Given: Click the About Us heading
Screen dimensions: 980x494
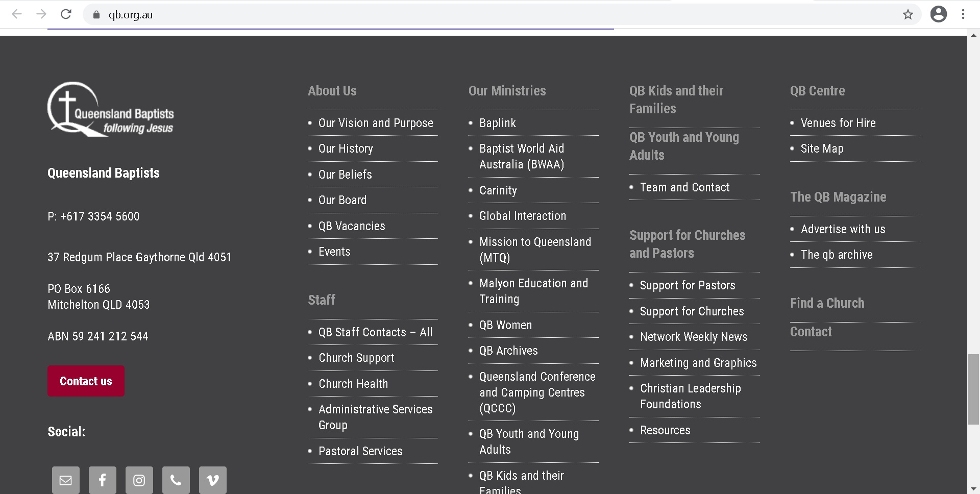Looking at the screenshot, I should [332, 91].
